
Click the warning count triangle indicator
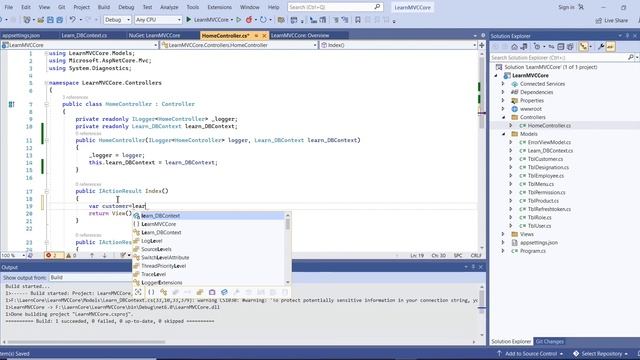[71, 256]
